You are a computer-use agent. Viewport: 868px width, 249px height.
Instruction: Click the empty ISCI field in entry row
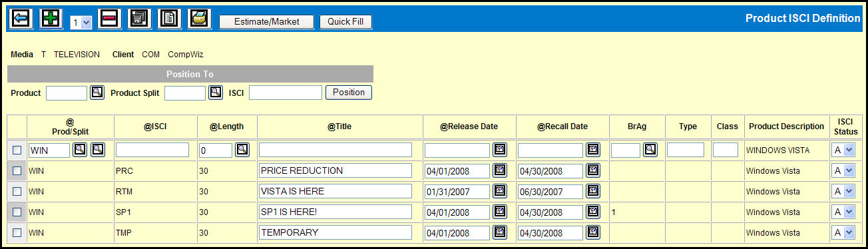152,150
